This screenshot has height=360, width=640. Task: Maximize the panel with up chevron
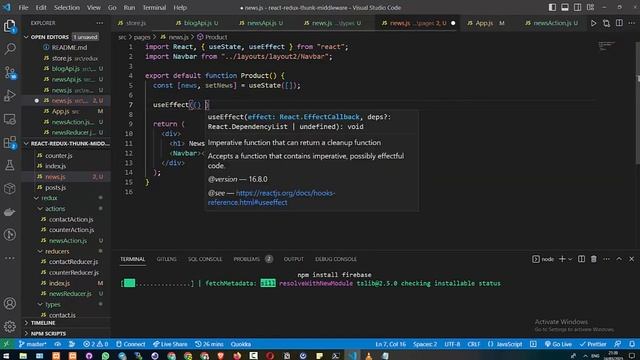(x=619, y=259)
